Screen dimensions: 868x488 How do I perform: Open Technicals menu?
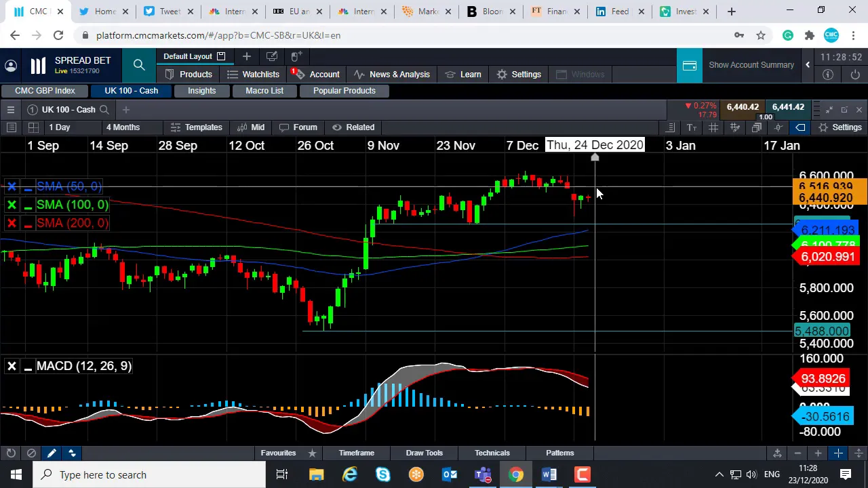click(492, 453)
